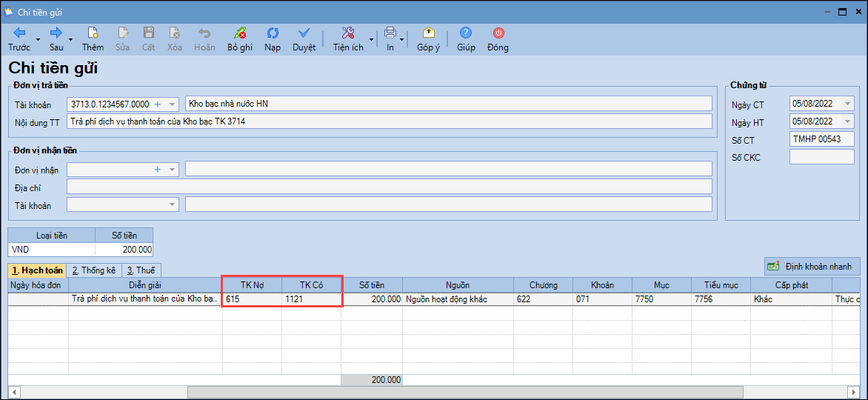
Task: Click the Định khoản nhanh button
Action: pyautogui.click(x=812, y=267)
